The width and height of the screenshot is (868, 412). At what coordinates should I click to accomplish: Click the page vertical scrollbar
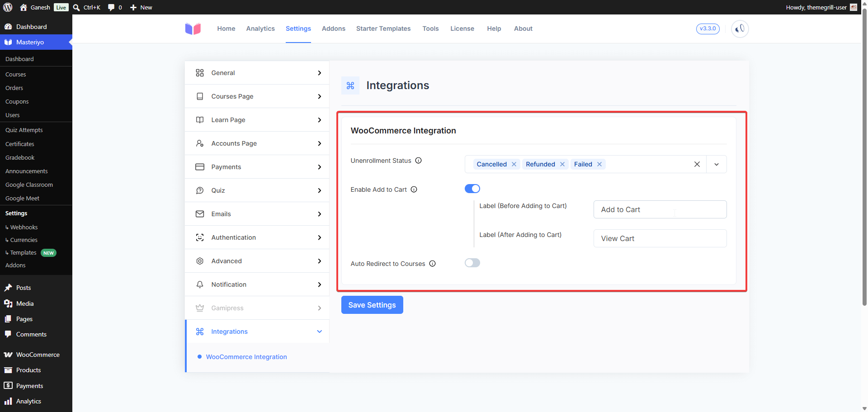pyautogui.click(x=864, y=158)
